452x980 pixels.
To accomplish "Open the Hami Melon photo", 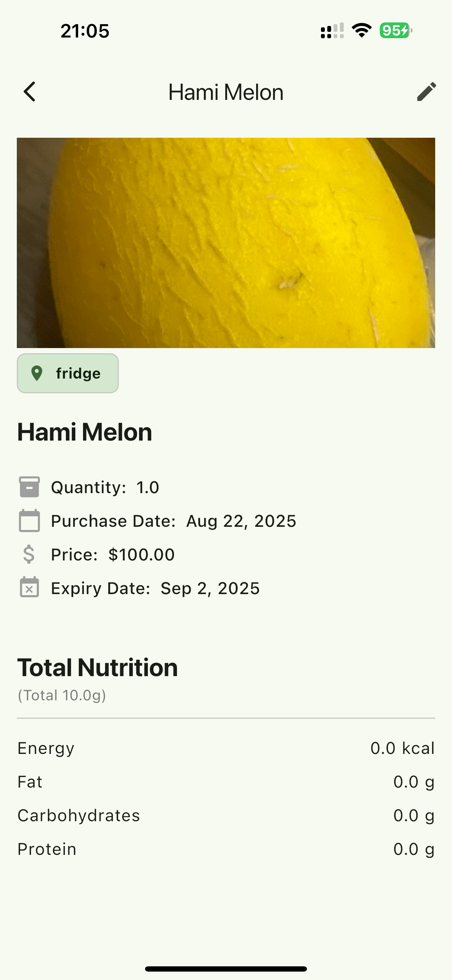I will pos(226,243).
